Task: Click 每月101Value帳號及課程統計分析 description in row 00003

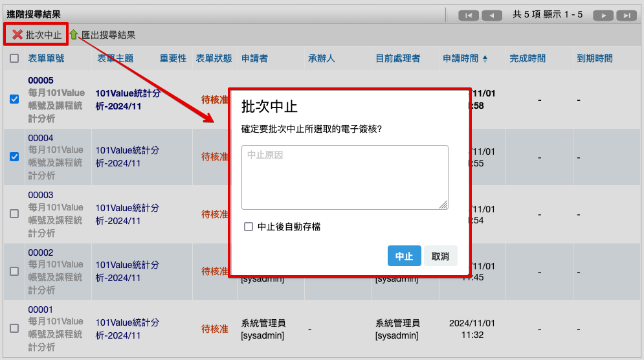Action: pos(56,220)
